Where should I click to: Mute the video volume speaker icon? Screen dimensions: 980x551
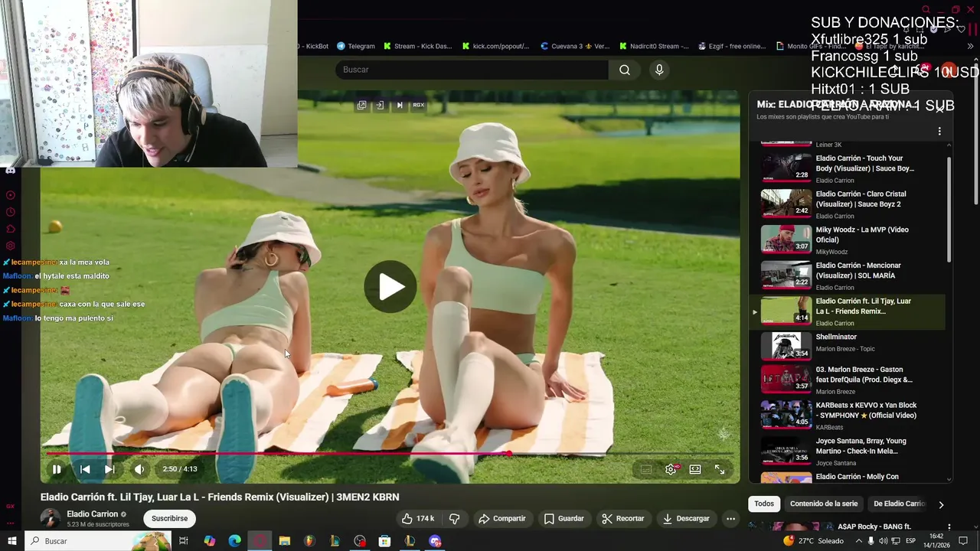[139, 469]
